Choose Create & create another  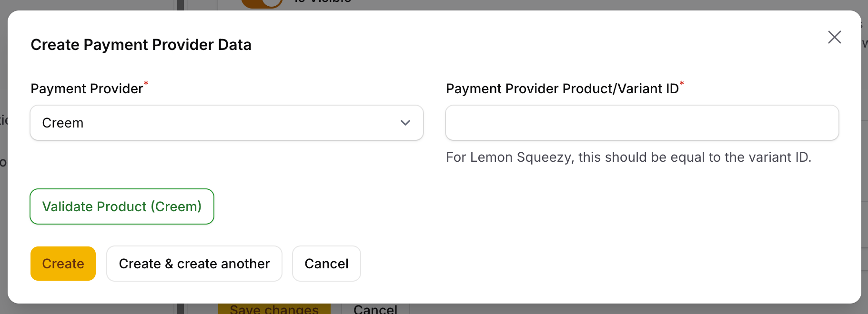tap(194, 264)
